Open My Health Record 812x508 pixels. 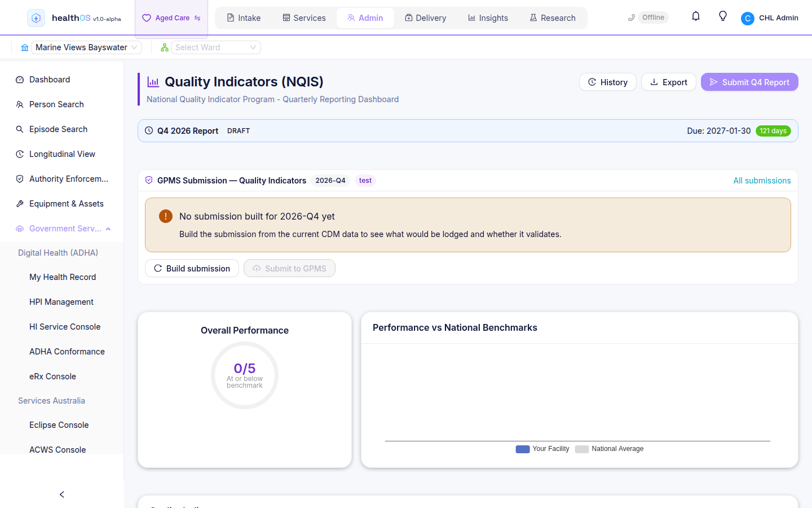(62, 277)
